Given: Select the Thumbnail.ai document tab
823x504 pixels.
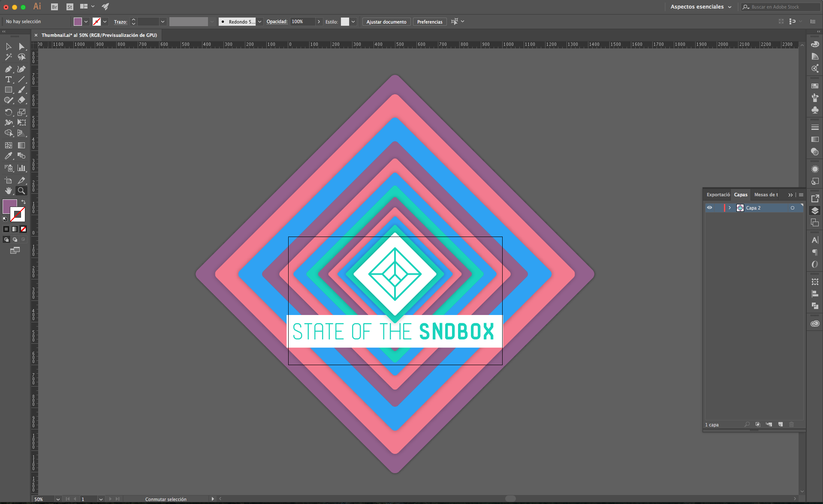Looking at the screenshot, I should pyautogui.click(x=99, y=35).
